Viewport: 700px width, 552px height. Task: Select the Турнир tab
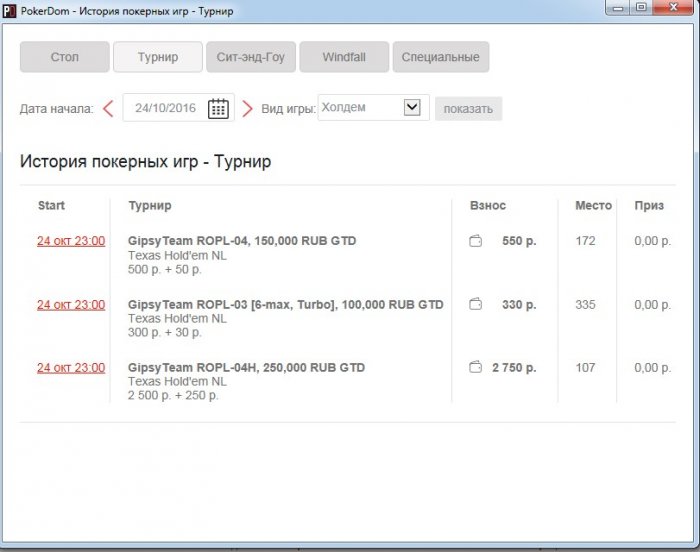(x=158, y=57)
